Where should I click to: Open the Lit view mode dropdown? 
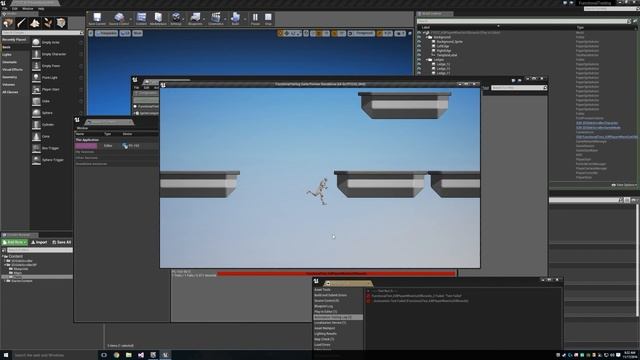tap(125, 33)
